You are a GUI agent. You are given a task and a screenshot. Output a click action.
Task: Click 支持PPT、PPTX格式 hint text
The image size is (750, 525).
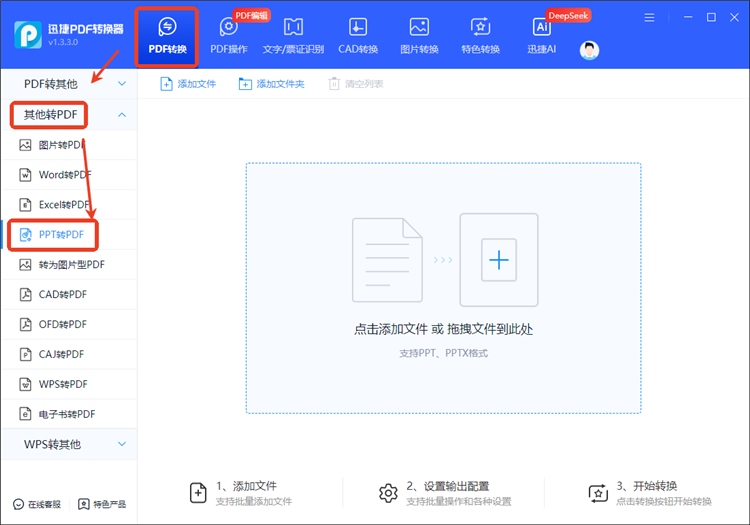(x=443, y=353)
